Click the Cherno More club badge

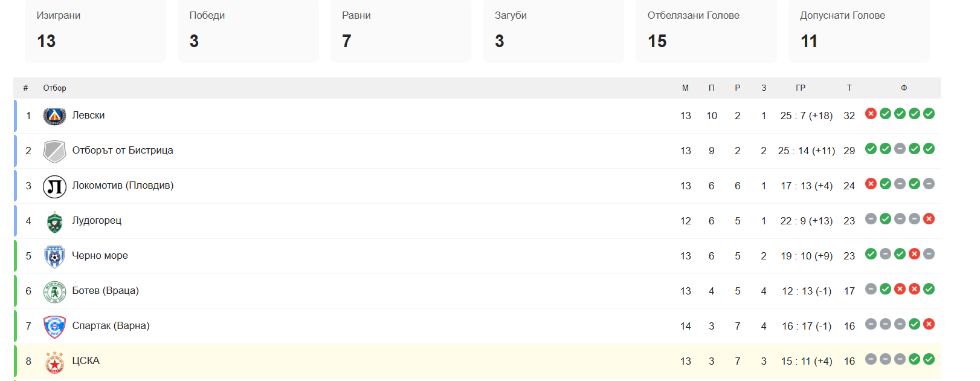pyautogui.click(x=54, y=256)
